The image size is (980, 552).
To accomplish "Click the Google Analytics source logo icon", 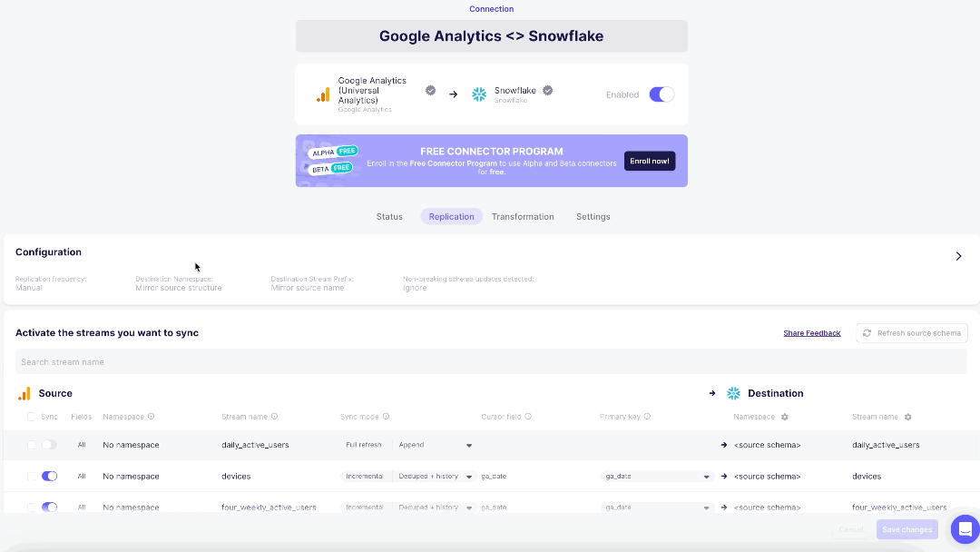I will click(x=323, y=95).
